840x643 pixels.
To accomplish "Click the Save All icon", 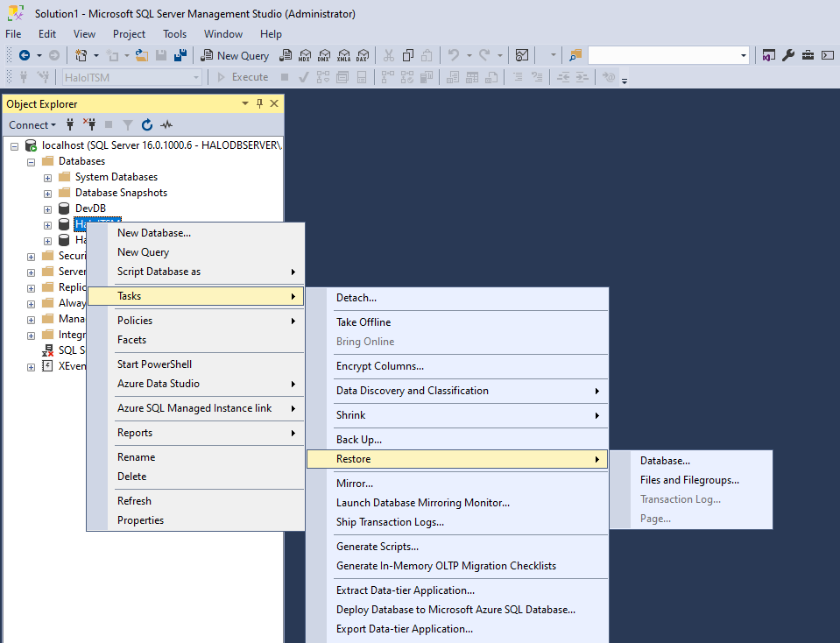I will click(180, 55).
